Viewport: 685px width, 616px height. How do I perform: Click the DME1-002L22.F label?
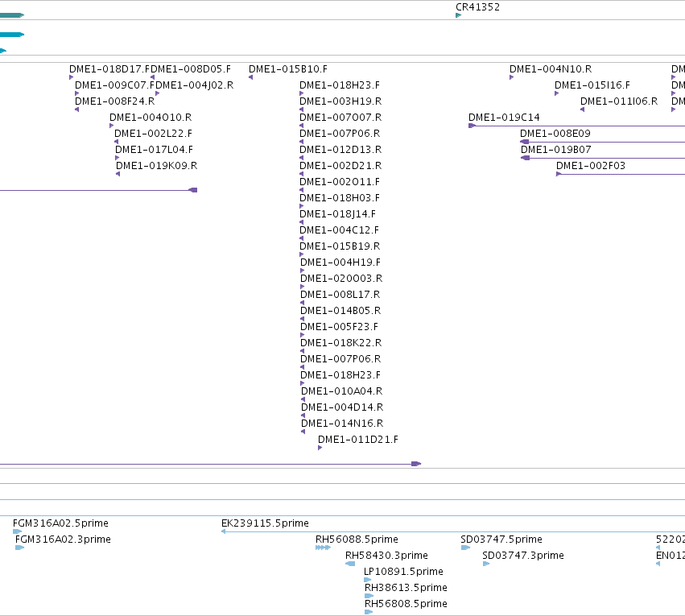coord(153,134)
